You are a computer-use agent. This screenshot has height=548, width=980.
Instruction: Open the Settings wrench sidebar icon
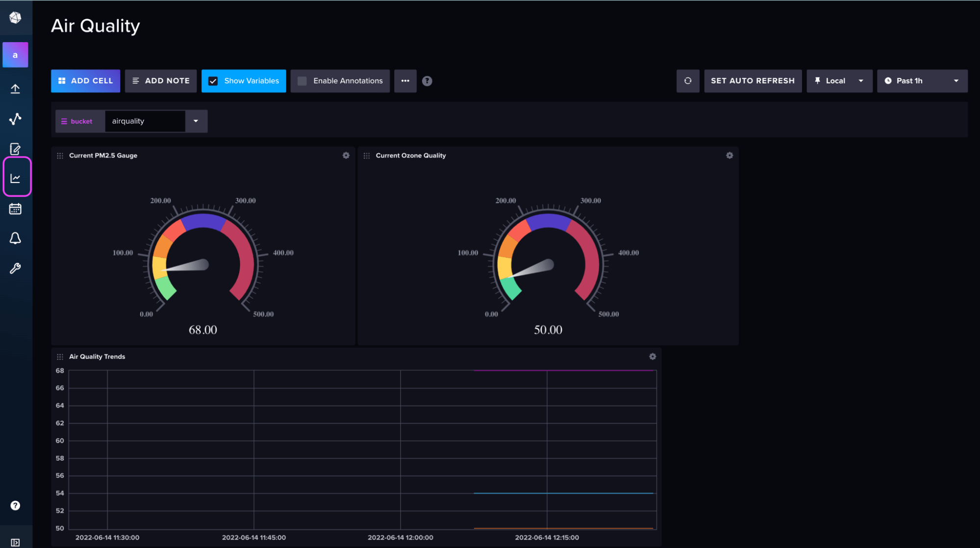click(15, 268)
